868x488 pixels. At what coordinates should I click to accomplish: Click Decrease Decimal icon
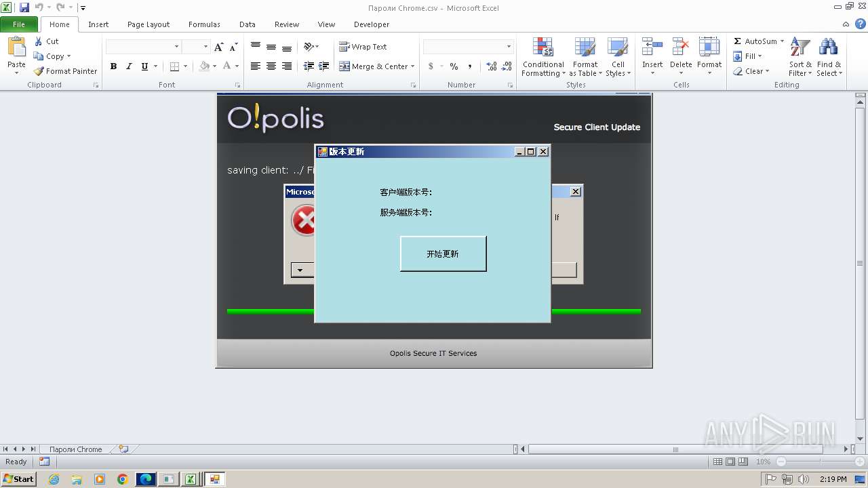click(507, 66)
